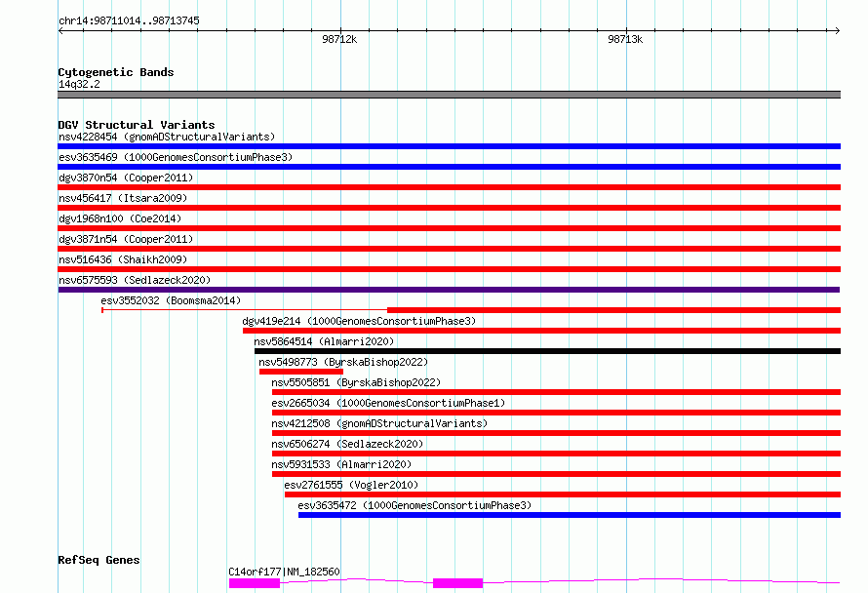This screenshot has width=868, height=593.
Task: Click nsv6575593 (Sedlazeck2020) label
Action: click(135, 280)
